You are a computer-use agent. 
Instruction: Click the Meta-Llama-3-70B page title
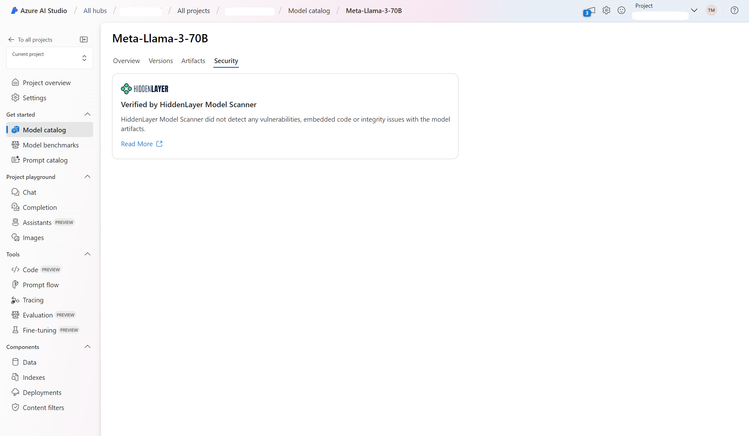tap(160, 38)
